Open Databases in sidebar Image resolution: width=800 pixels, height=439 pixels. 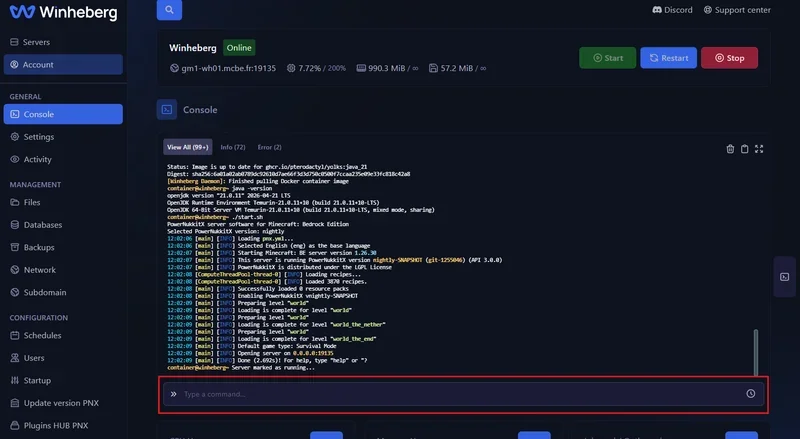(x=63, y=225)
